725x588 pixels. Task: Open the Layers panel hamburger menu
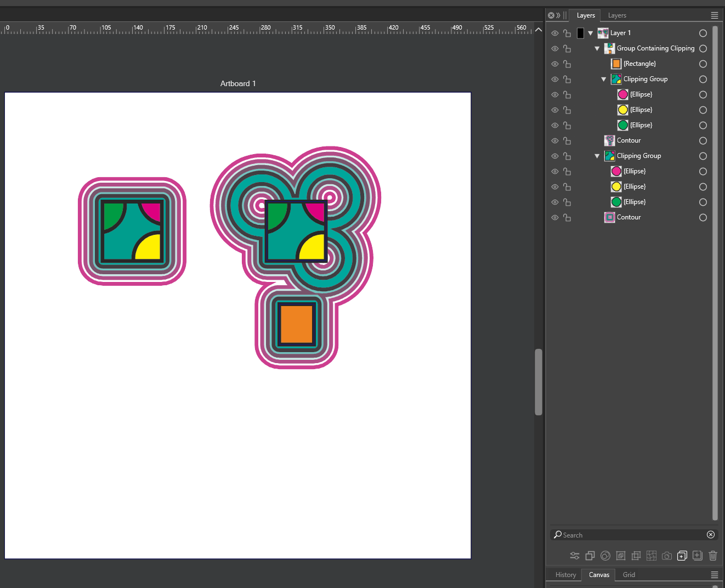(714, 15)
